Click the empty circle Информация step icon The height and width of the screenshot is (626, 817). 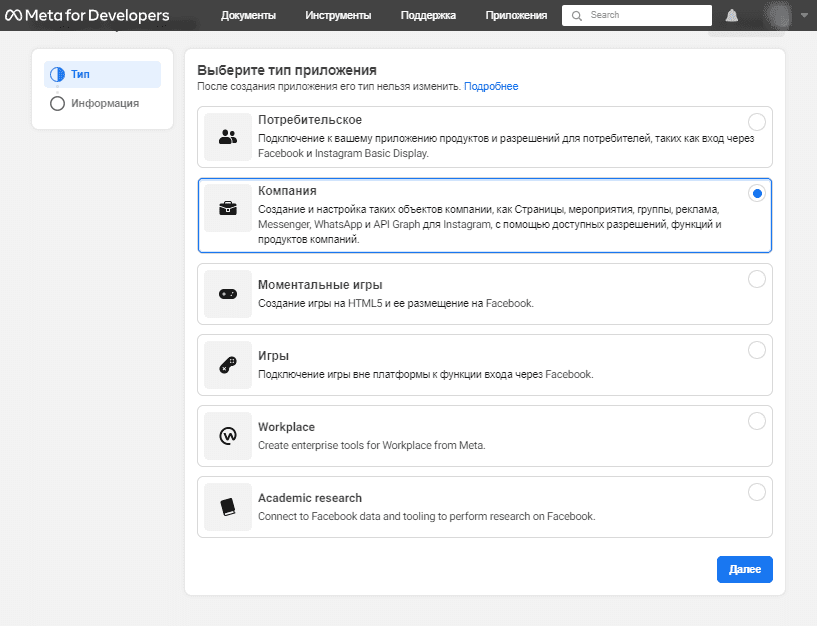57,104
